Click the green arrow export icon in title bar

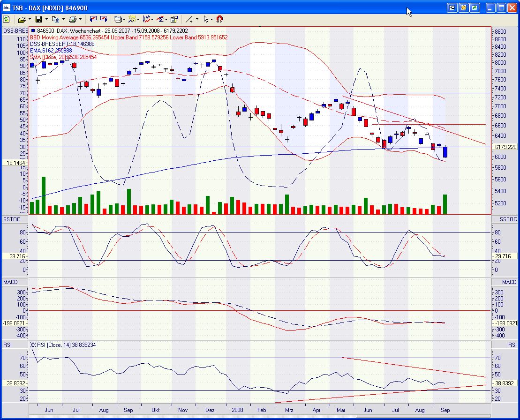(x=475, y=7)
